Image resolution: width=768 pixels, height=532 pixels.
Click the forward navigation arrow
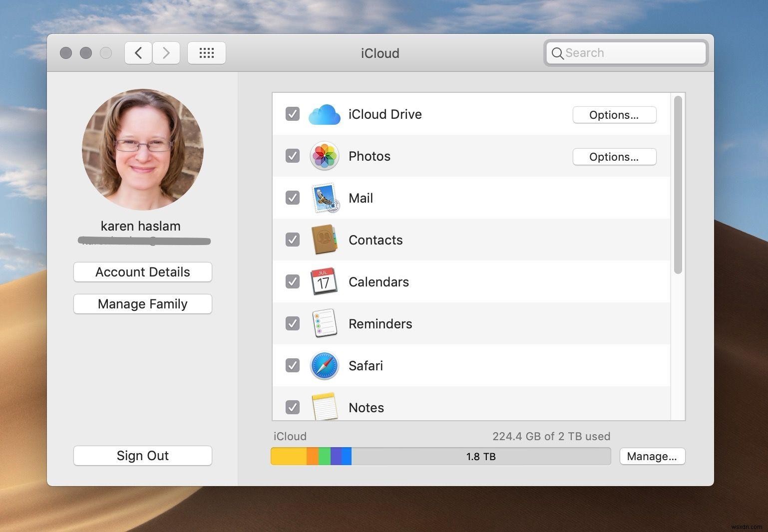click(166, 53)
